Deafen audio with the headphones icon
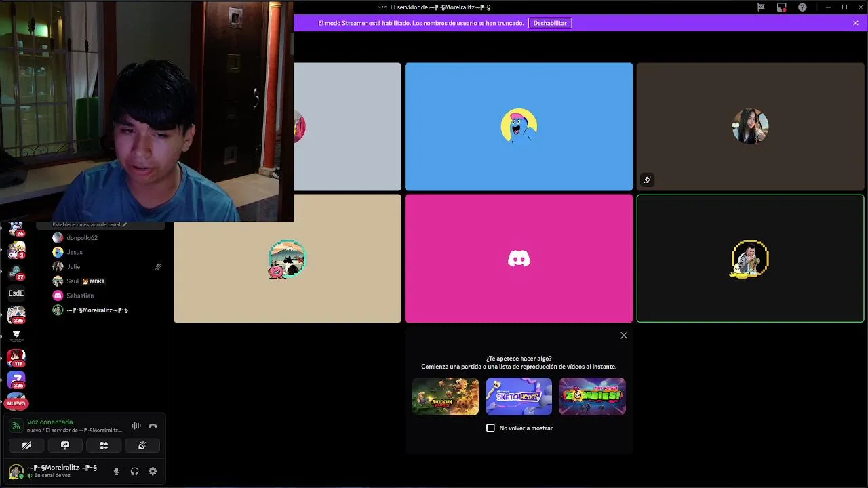 point(134,471)
